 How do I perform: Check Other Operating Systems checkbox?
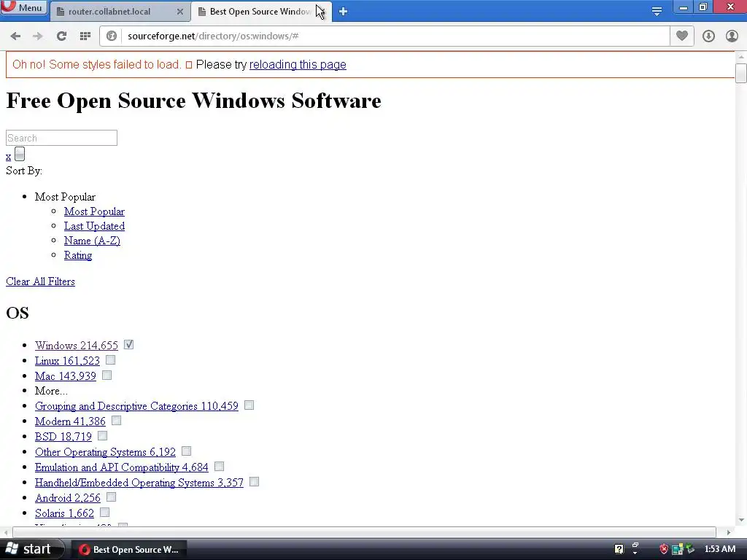187,451
